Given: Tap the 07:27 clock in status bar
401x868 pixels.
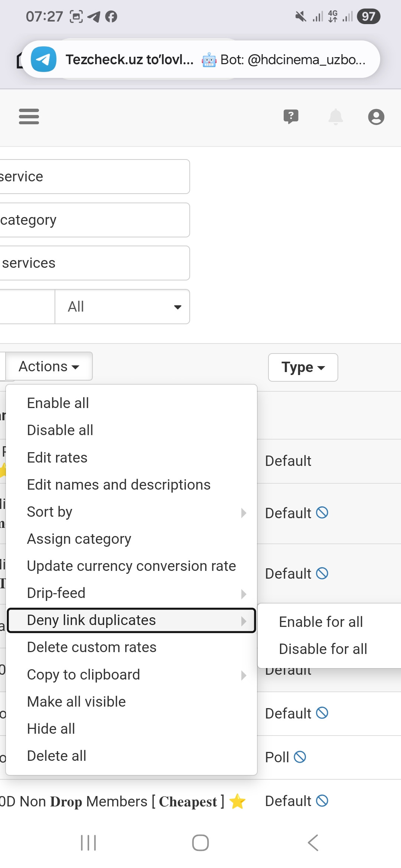Looking at the screenshot, I should pyautogui.click(x=44, y=17).
